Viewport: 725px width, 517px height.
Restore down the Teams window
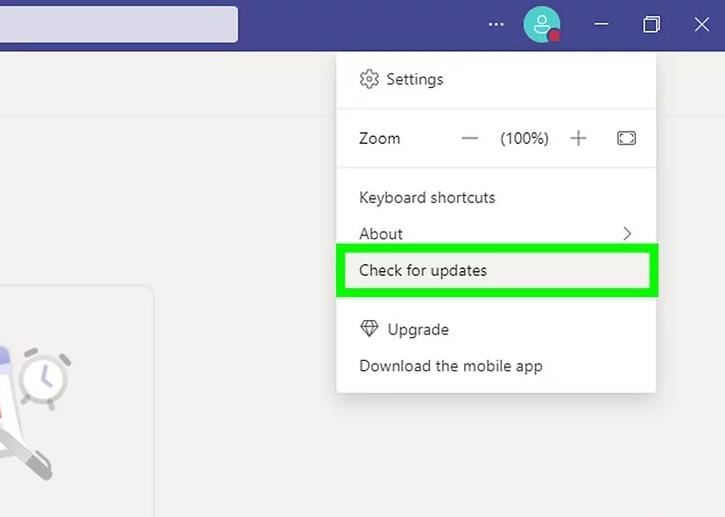pyautogui.click(x=651, y=24)
